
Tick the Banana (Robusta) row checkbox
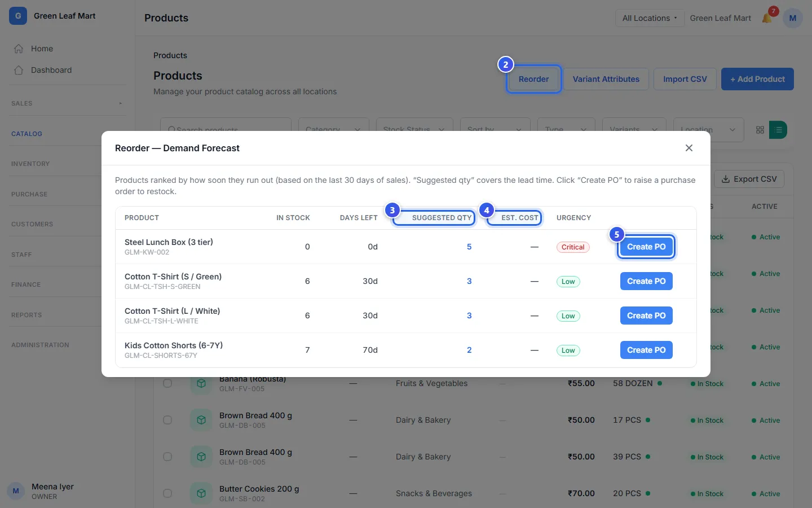coord(167,383)
